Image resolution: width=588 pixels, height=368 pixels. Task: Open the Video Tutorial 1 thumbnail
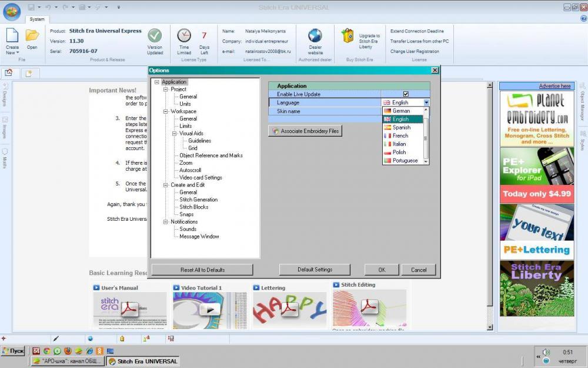(209, 309)
